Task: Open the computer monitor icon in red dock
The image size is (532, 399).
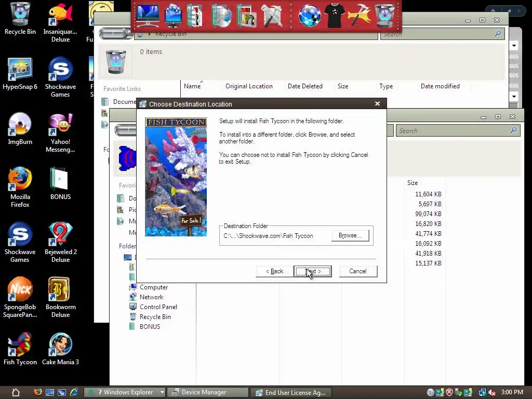Action: click(147, 15)
